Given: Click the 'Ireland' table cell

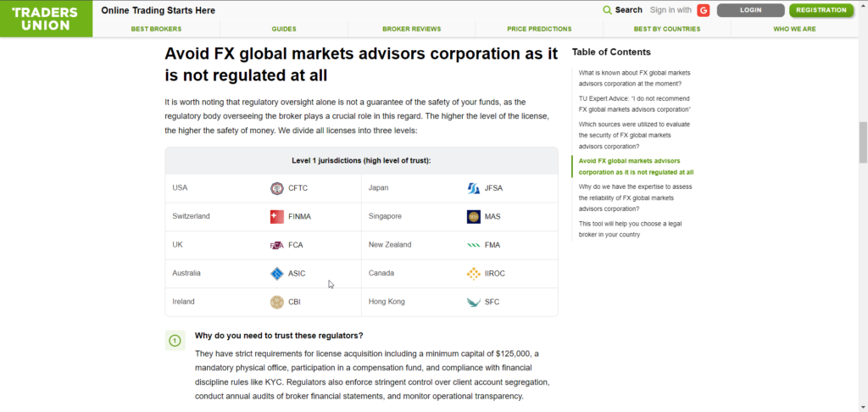Looking at the screenshot, I should (183, 302).
